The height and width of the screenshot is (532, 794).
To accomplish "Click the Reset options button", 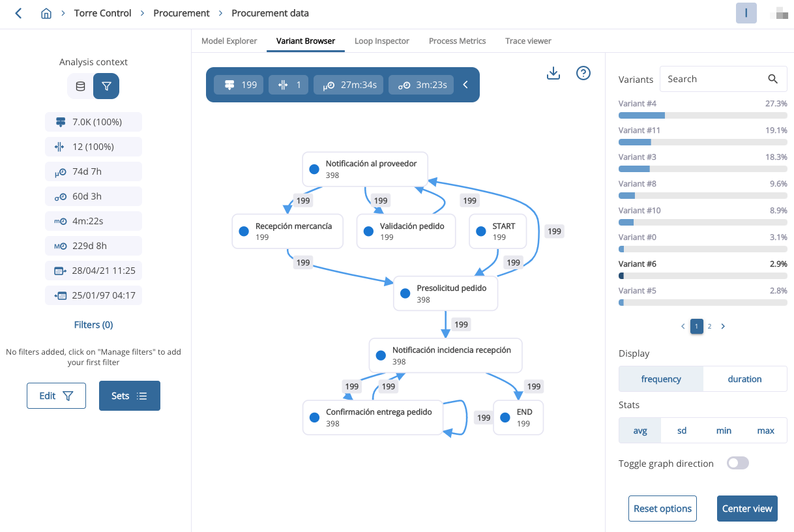I will [x=662, y=509].
